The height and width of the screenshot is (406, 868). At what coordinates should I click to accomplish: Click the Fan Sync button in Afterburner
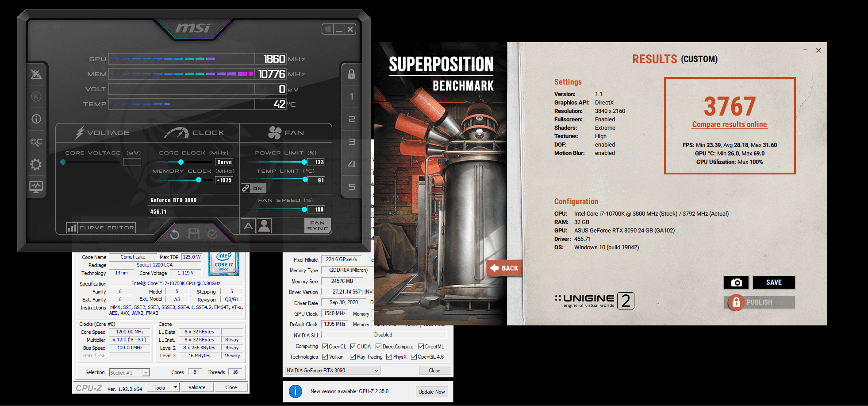pos(318,226)
